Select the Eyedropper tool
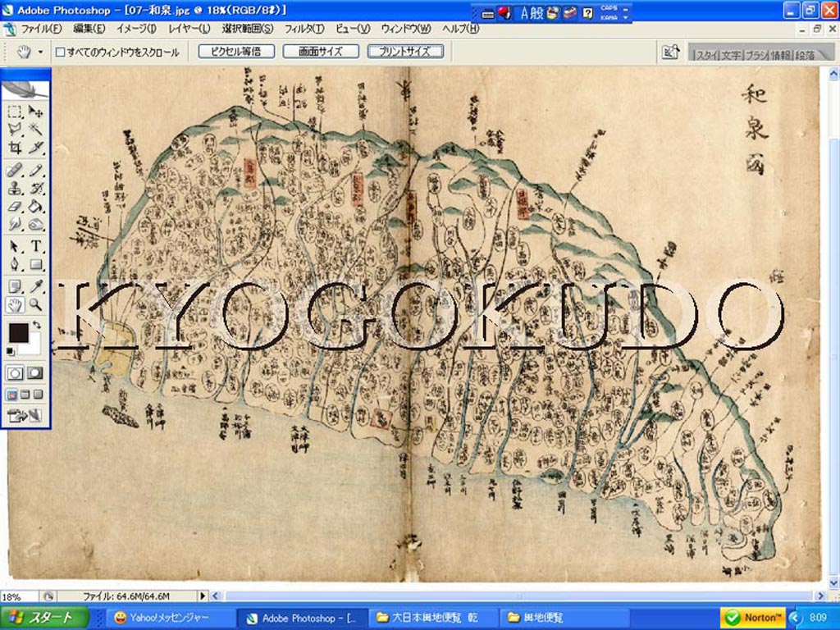This screenshot has width=840, height=630. coord(36,287)
